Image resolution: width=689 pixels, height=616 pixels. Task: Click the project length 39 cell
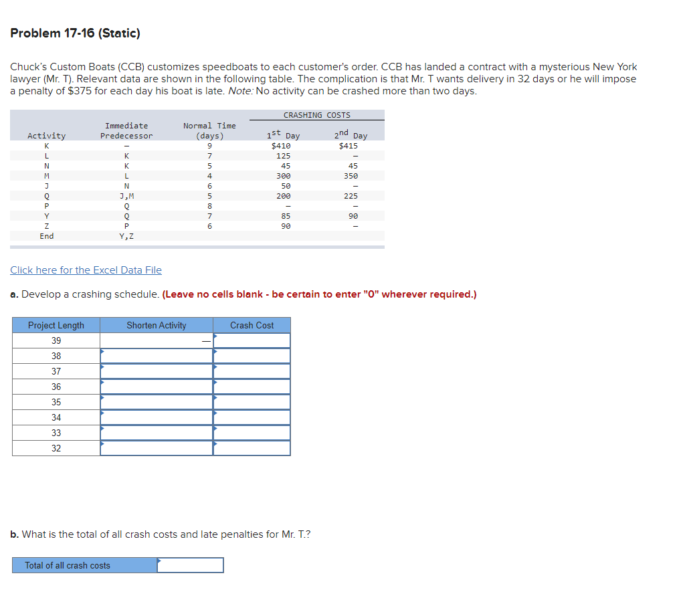[56, 340]
